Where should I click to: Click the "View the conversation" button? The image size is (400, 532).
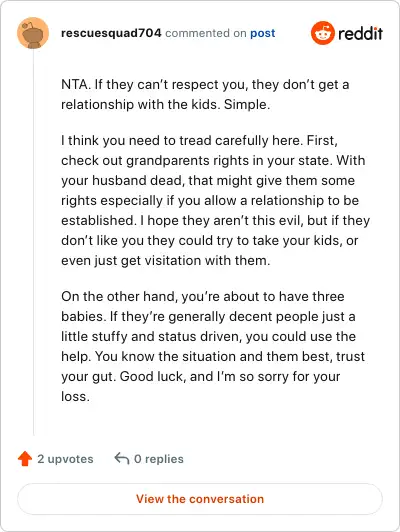point(200,499)
